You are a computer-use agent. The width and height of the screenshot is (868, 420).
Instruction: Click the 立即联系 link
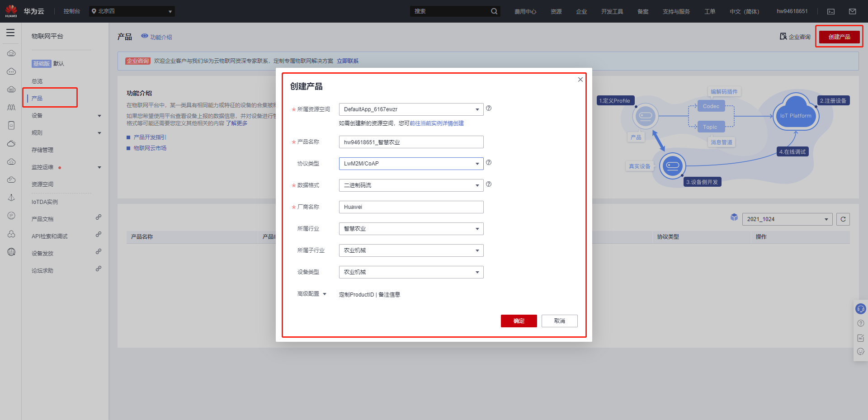(348, 61)
